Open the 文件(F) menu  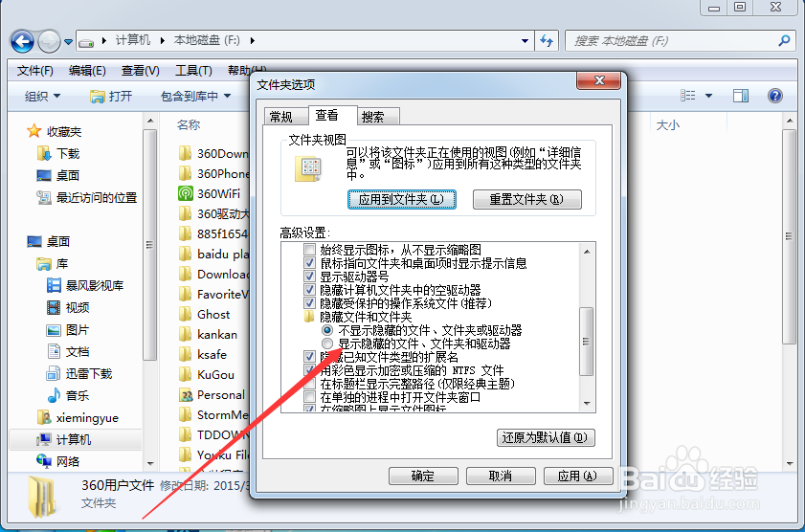click(x=34, y=71)
